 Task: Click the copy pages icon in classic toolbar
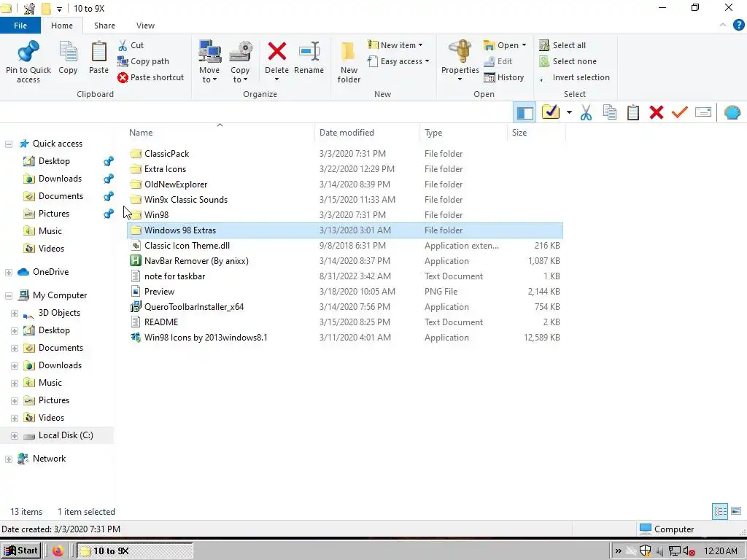[x=610, y=112]
